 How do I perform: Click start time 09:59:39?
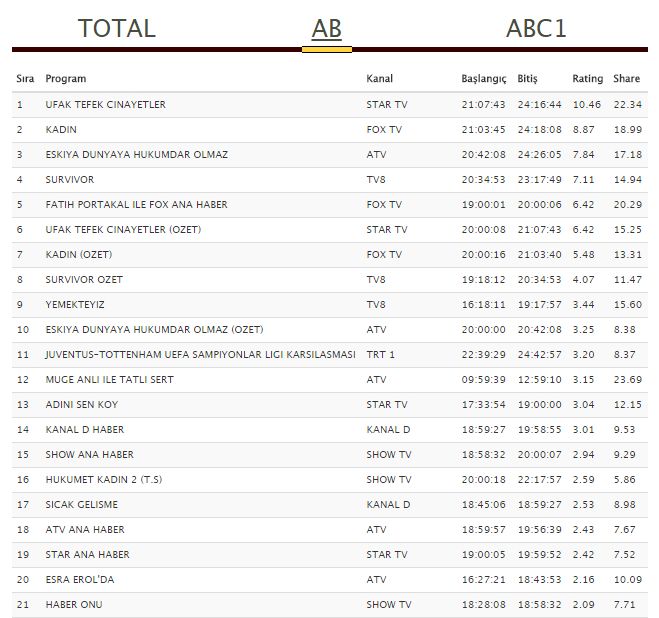click(x=484, y=380)
